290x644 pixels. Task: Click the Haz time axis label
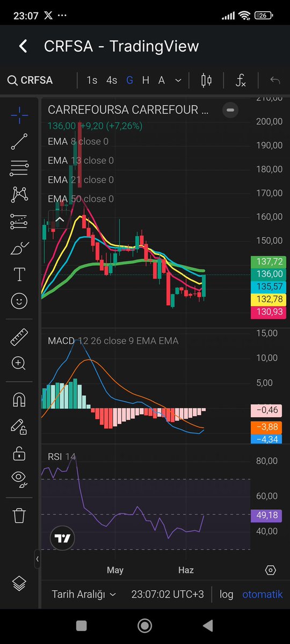point(186,570)
